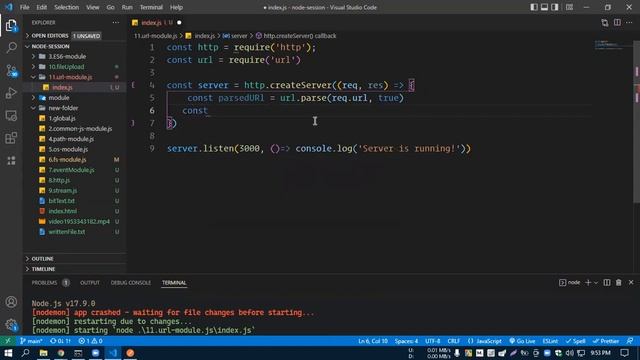Open the terminal launch profile dropdown arrow
Image resolution: width=640 pixels, height=360 pixels.
point(596,282)
